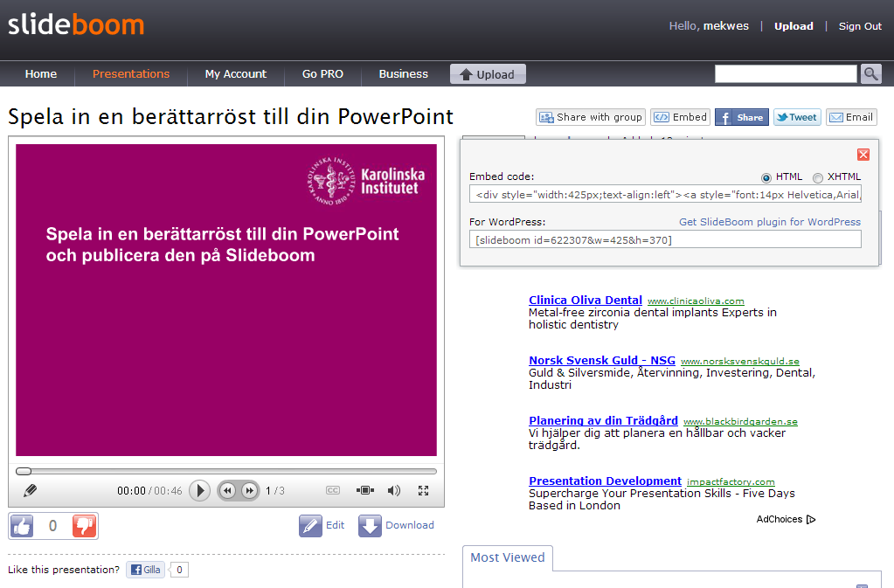This screenshot has width=894, height=588.
Task: Click the WordPress shortcode field
Action: pyautogui.click(x=665, y=239)
